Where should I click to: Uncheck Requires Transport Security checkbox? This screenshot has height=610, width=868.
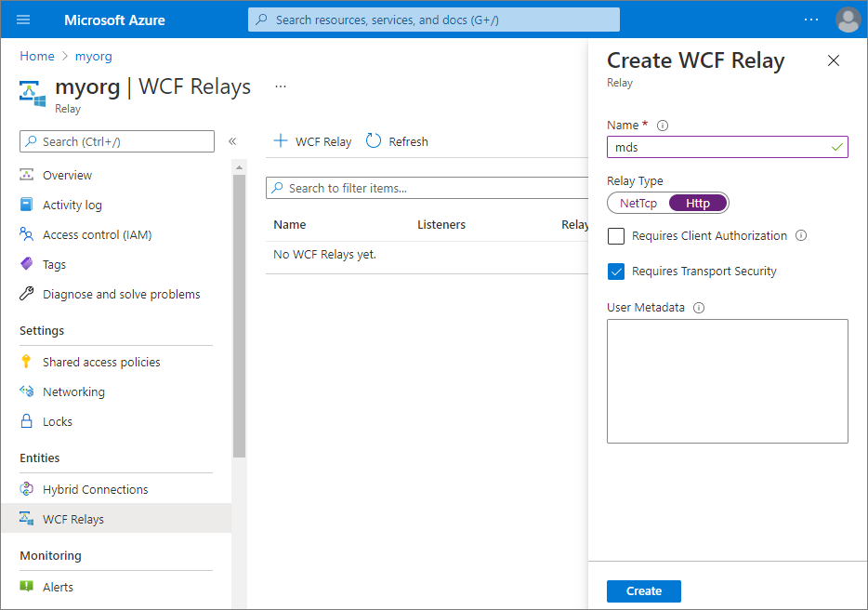point(615,272)
